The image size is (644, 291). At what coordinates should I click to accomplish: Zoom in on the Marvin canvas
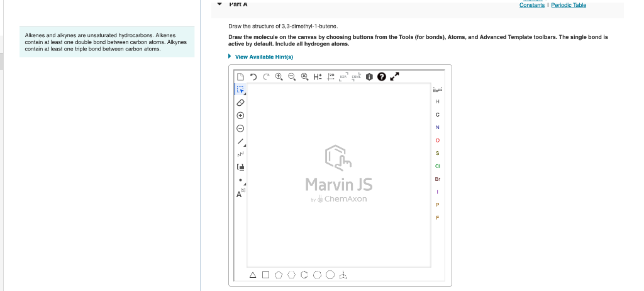(279, 77)
